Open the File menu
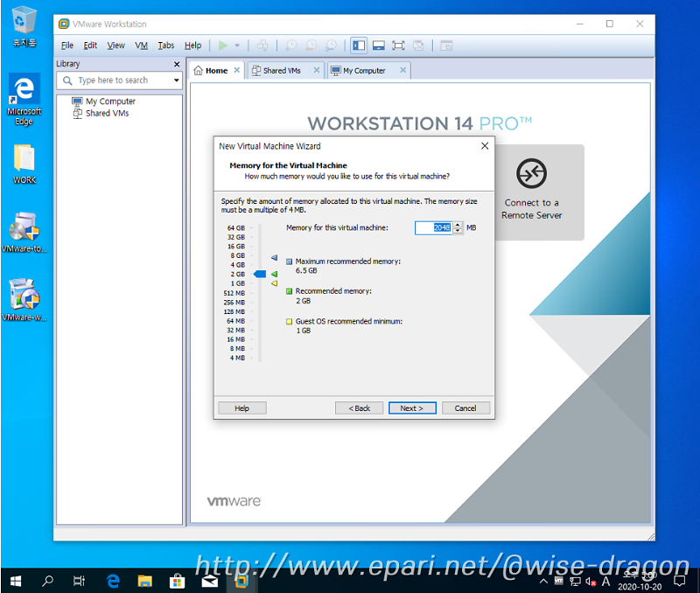Viewport: 700px width, 593px height. click(67, 45)
